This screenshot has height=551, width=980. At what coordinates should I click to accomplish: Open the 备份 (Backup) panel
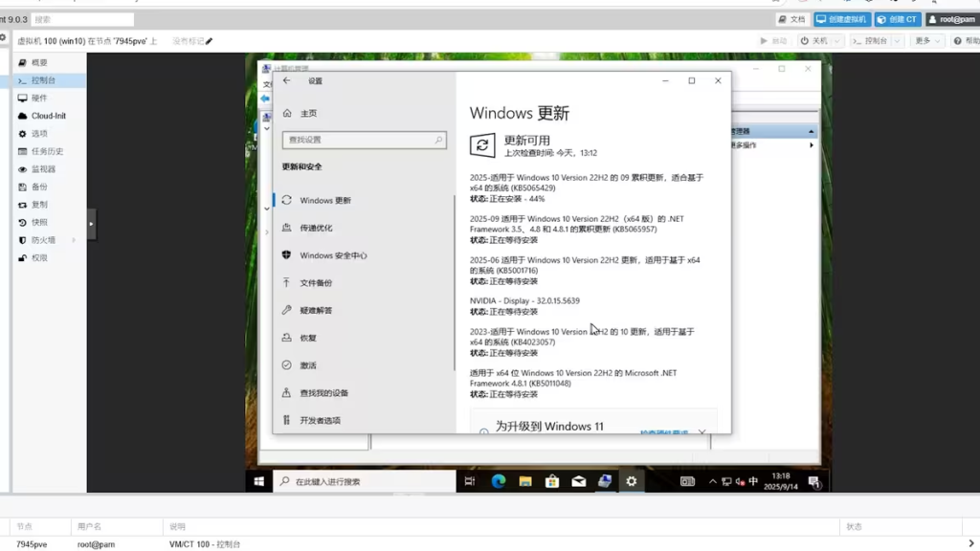tap(39, 187)
